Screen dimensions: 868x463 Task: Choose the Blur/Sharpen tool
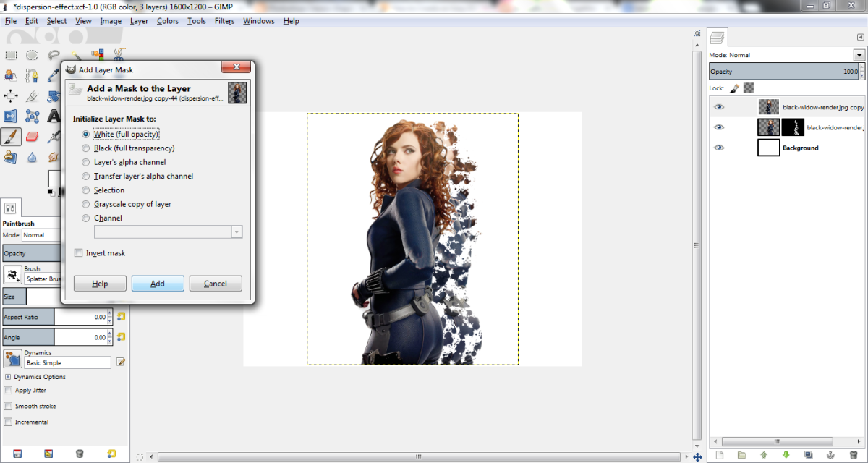click(x=30, y=157)
